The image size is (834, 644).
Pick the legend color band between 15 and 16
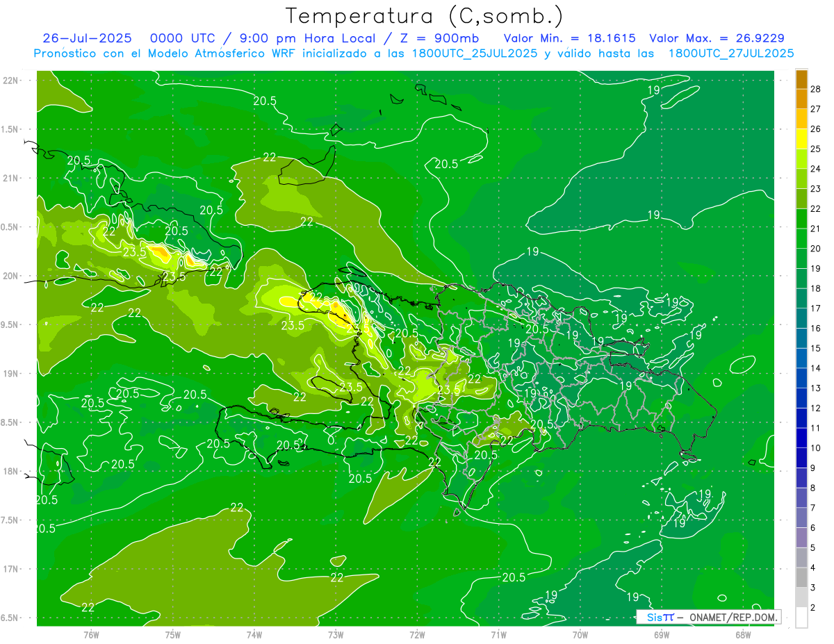coord(801,338)
